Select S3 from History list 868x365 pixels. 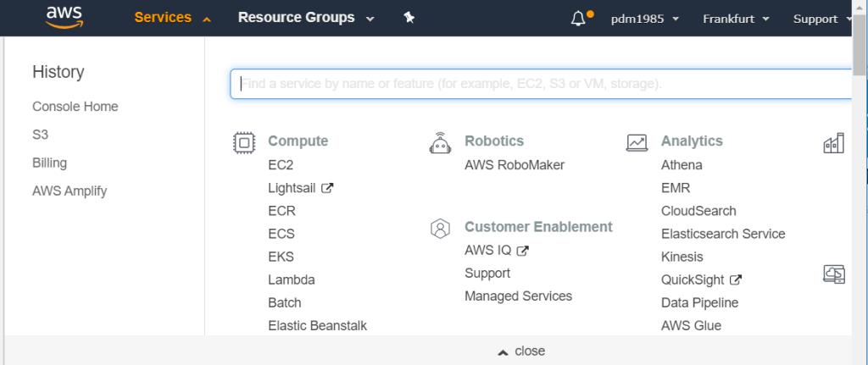(x=41, y=135)
